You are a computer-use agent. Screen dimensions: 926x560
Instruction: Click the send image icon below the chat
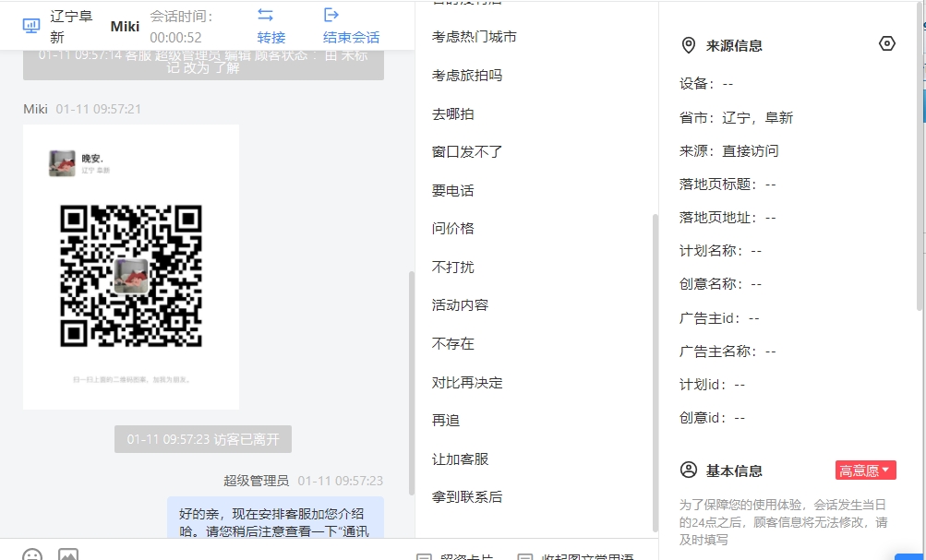(x=68, y=554)
